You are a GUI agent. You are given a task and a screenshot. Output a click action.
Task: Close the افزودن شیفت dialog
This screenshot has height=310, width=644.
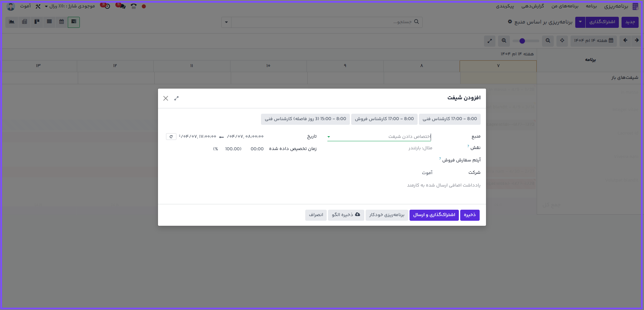[166, 98]
